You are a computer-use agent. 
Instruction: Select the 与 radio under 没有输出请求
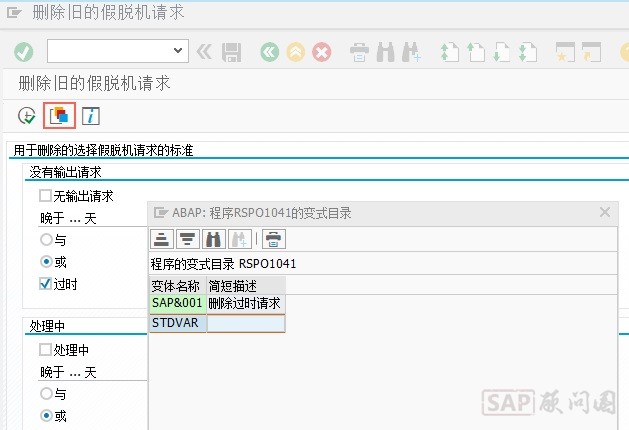[46, 239]
